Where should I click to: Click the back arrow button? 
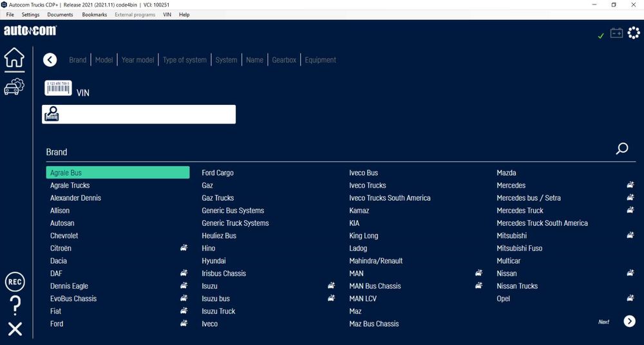(50, 60)
